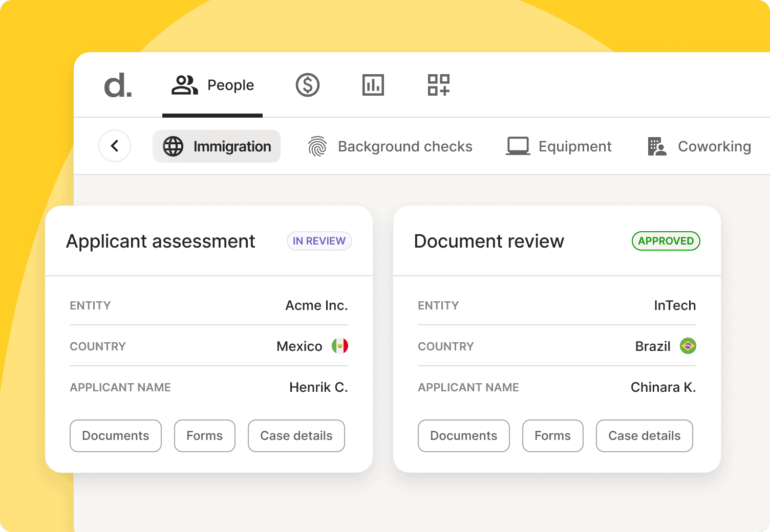The height and width of the screenshot is (532, 770).
Task: Click the globe icon on Immigration
Action: coord(173,146)
